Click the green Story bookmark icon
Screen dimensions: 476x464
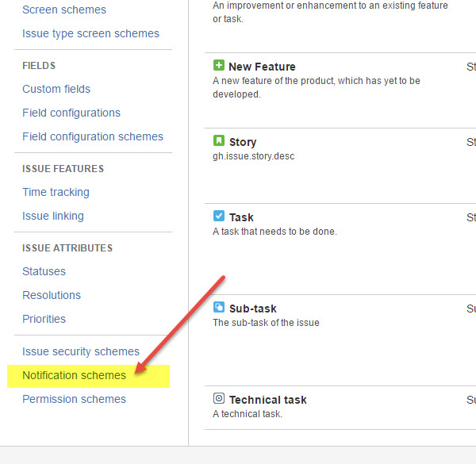pos(219,140)
